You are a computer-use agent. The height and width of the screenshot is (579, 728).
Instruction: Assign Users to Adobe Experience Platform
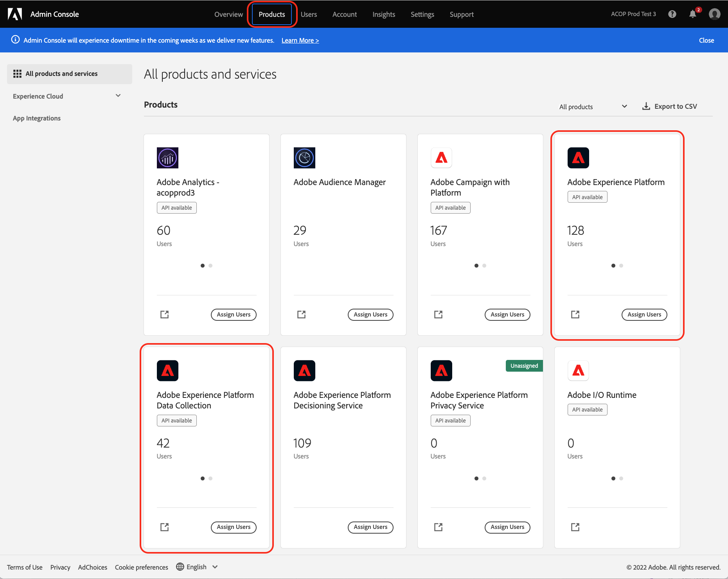(x=644, y=315)
